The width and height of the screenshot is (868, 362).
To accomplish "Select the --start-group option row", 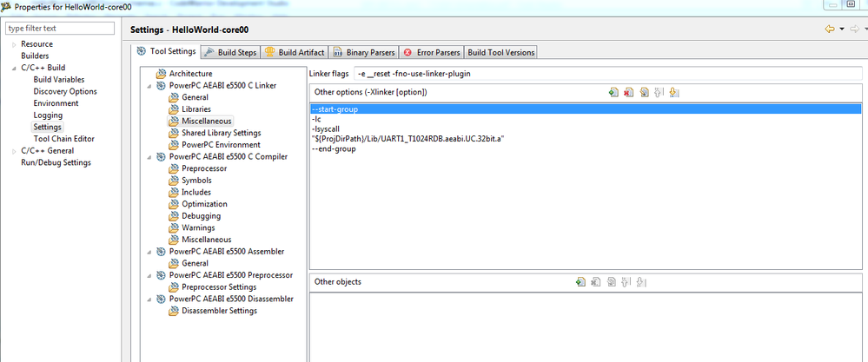I will click(586, 109).
